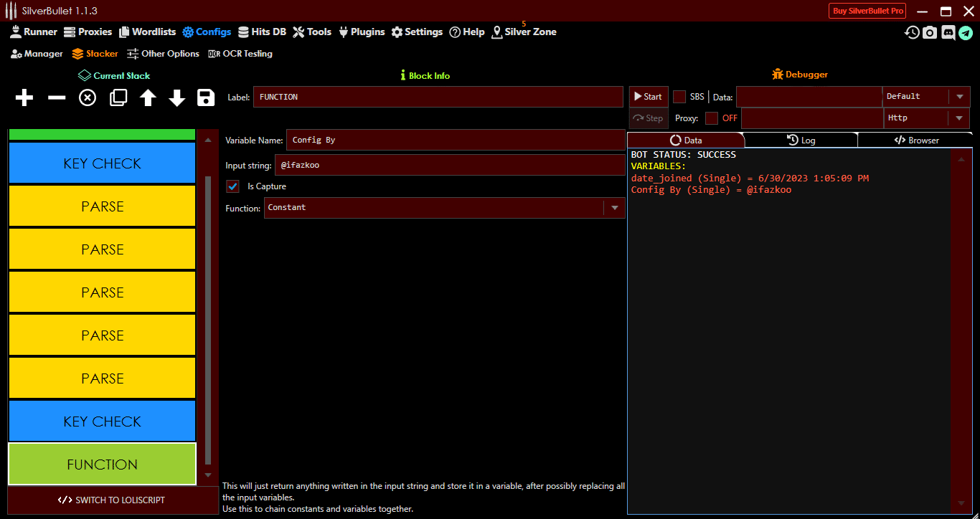Open the Discord icon in top bar
The image size is (980, 519).
[x=948, y=32]
